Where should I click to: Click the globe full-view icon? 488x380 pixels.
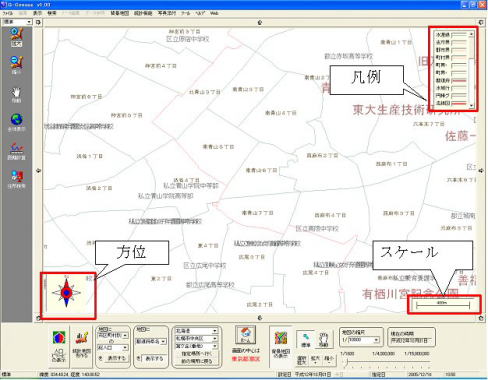(16, 122)
